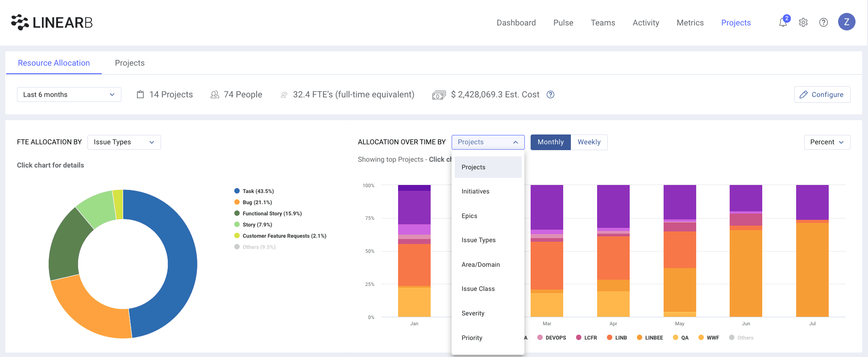The width and height of the screenshot is (868, 357).
Task: Click the 74 People count
Action: [x=243, y=94]
